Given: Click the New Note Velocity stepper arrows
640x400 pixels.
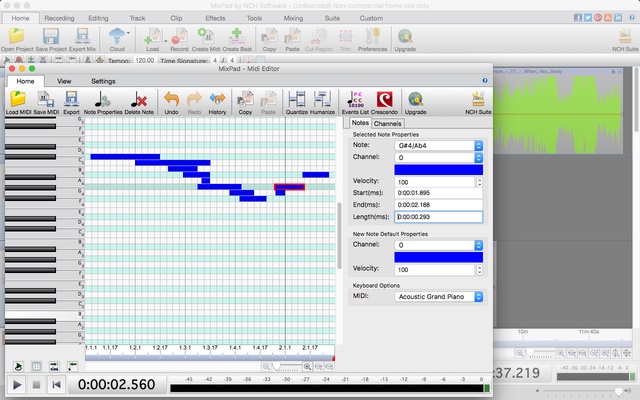Looking at the screenshot, I should coord(479,269).
